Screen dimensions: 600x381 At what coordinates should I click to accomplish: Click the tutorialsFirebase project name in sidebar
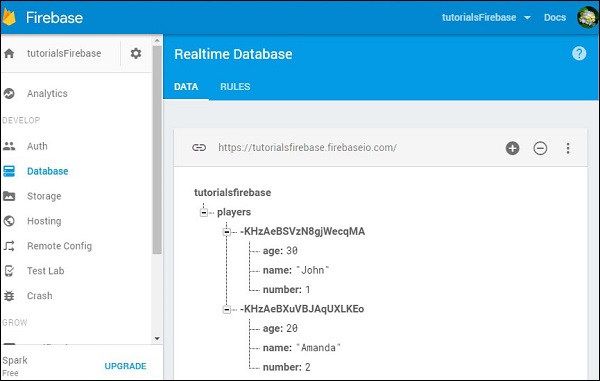coord(64,53)
